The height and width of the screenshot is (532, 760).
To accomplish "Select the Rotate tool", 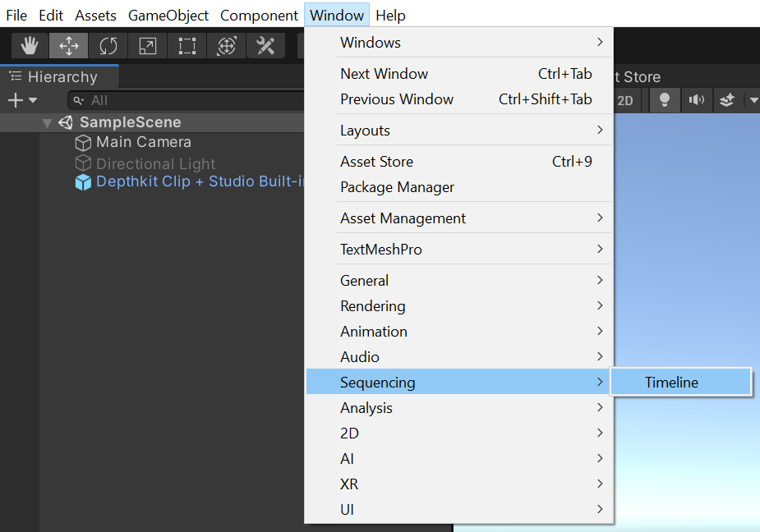I will (108, 46).
